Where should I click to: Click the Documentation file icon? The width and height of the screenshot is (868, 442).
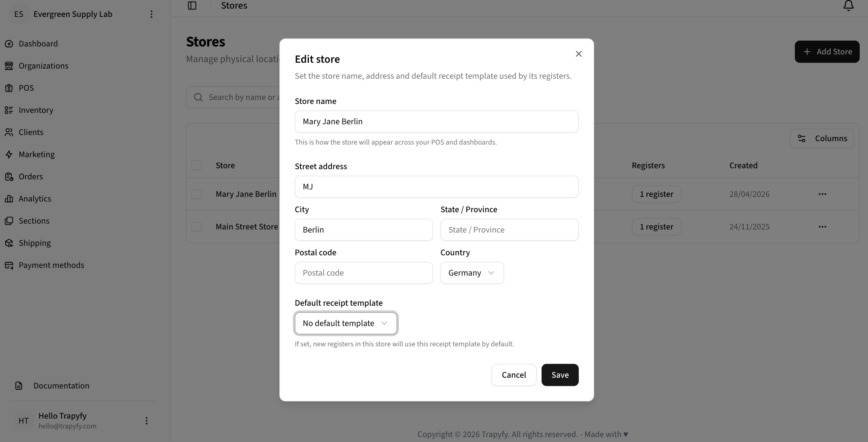coord(19,386)
